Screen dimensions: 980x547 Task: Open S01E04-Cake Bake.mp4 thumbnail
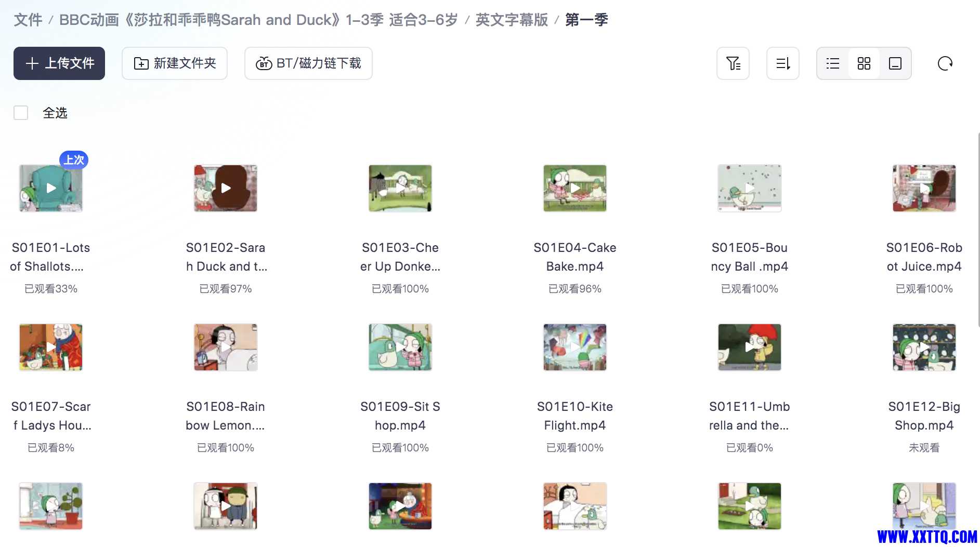(575, 188)
